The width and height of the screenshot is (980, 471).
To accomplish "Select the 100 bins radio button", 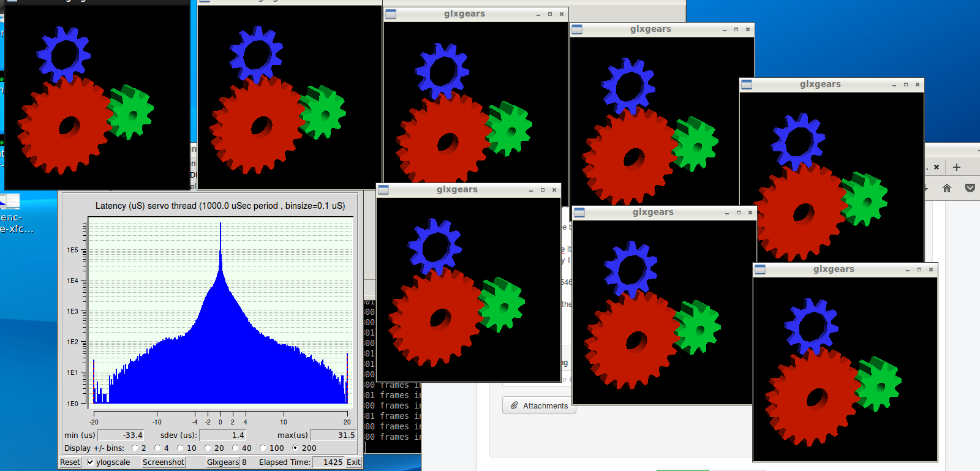I will click(263, 448).
